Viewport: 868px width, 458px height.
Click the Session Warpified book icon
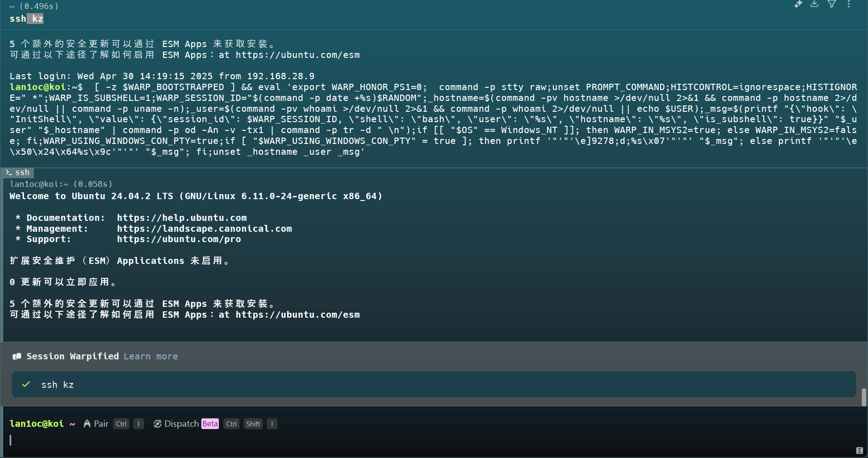point(17,356)
